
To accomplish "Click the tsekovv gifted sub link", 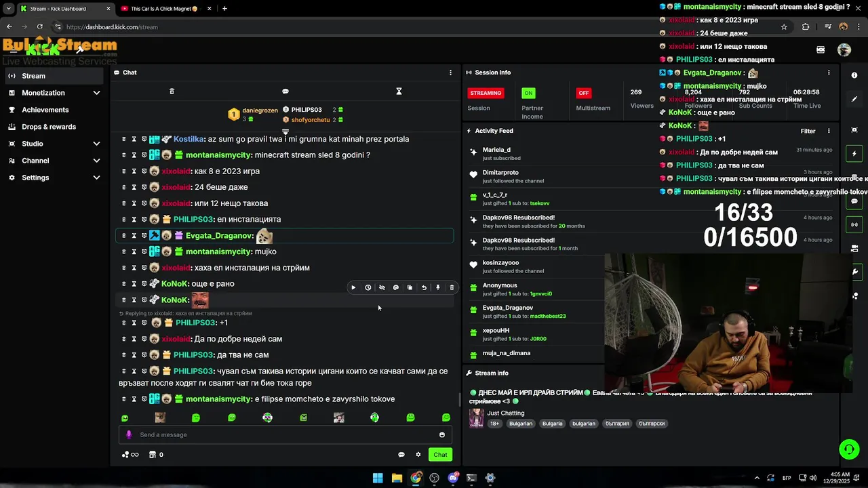I will [x=540, y=203].
